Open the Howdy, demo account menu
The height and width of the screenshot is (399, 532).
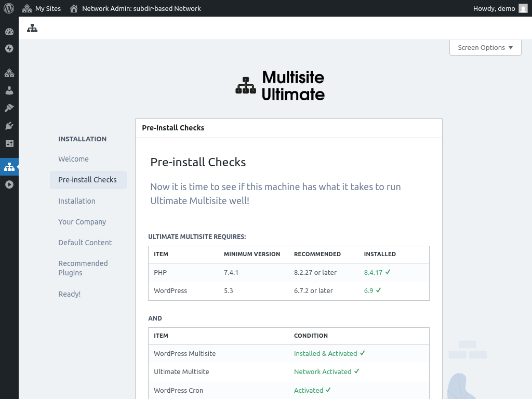tap(500, 8)
